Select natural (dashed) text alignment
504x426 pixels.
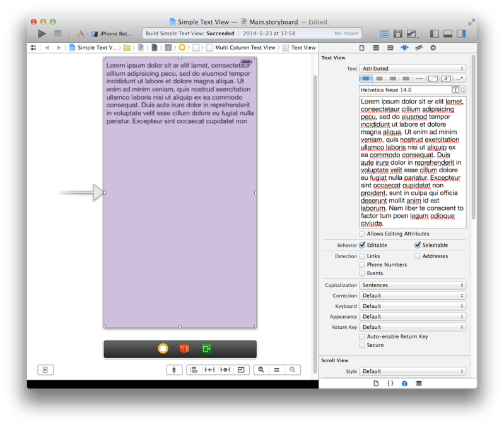click(x=419, y=78)
